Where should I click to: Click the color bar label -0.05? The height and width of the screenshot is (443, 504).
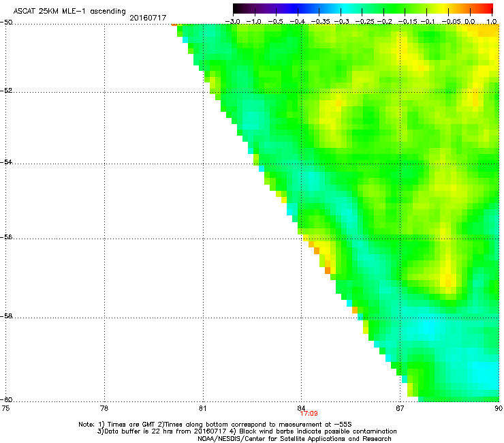tap(452, 22)
